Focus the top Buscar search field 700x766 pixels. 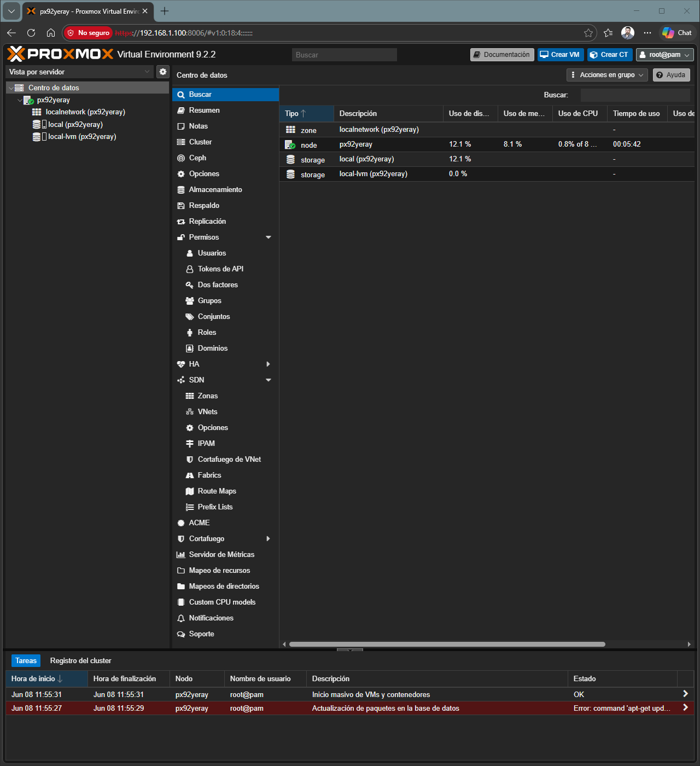[x=344, y=55]
